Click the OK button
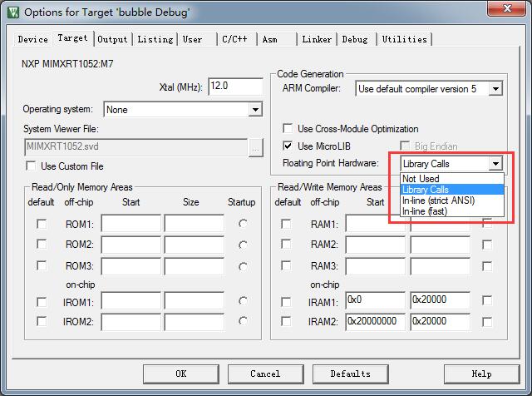Screen dimensions: 532x396 click(181, 374)
